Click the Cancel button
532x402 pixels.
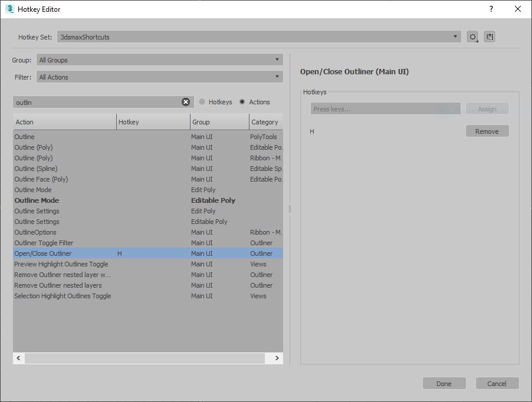(x=497, y=383)
